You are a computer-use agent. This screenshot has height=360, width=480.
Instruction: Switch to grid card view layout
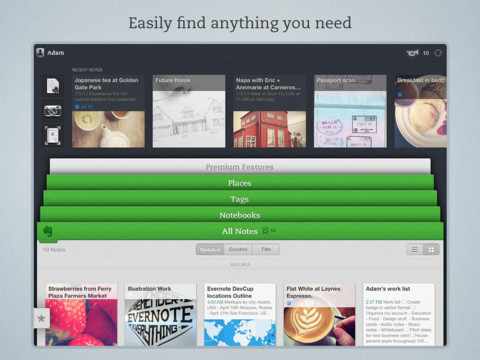pos(431,249)
